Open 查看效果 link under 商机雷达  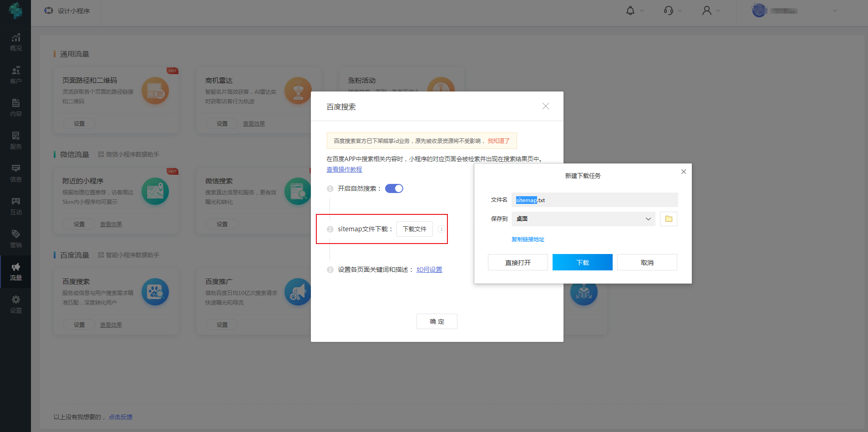coord(254,124)
